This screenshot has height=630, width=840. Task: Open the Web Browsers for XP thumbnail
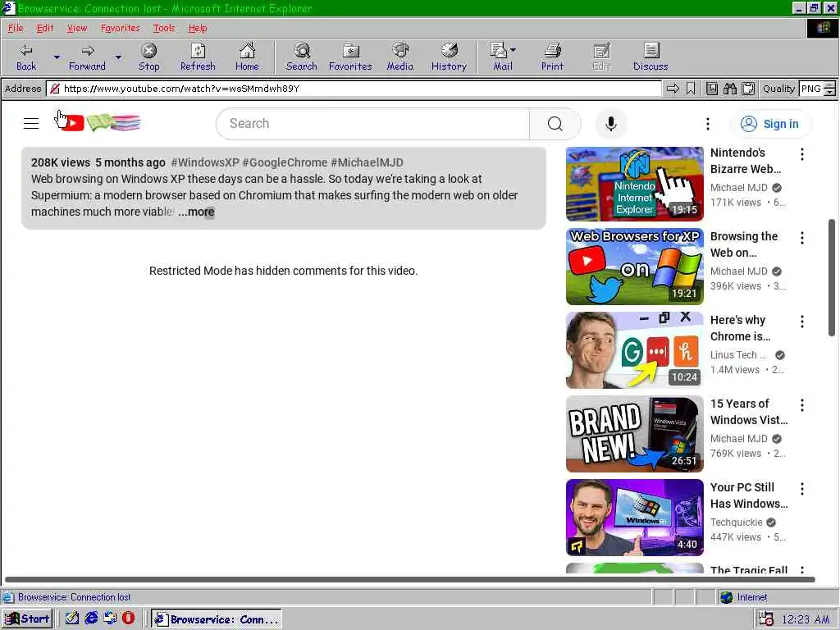(634, 267)
